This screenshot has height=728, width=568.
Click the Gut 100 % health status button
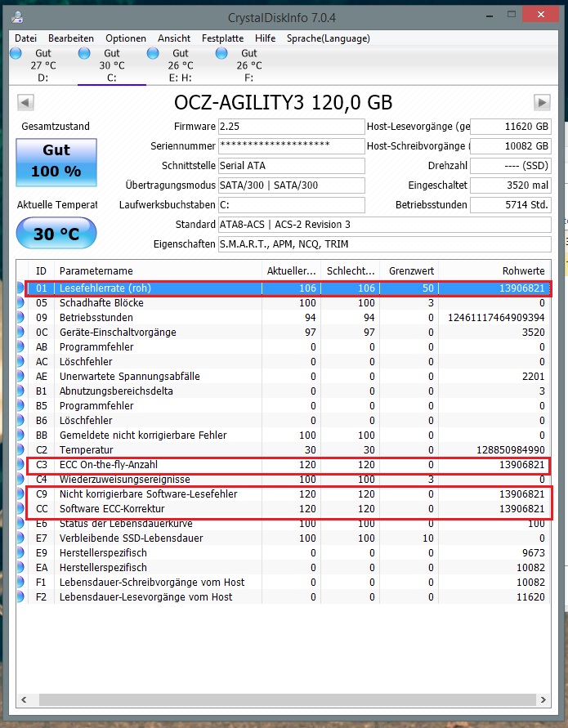(x=56, y=163)
